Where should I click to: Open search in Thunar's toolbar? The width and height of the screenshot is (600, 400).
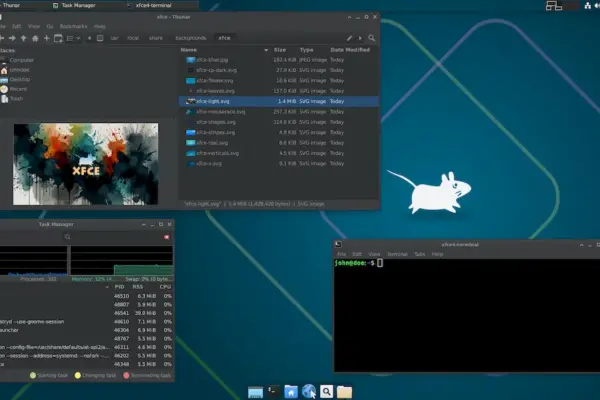click(372, 38)
